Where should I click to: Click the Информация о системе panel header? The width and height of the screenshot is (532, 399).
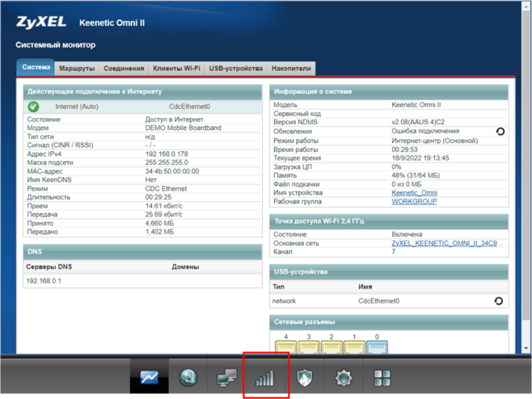point(389,91)
